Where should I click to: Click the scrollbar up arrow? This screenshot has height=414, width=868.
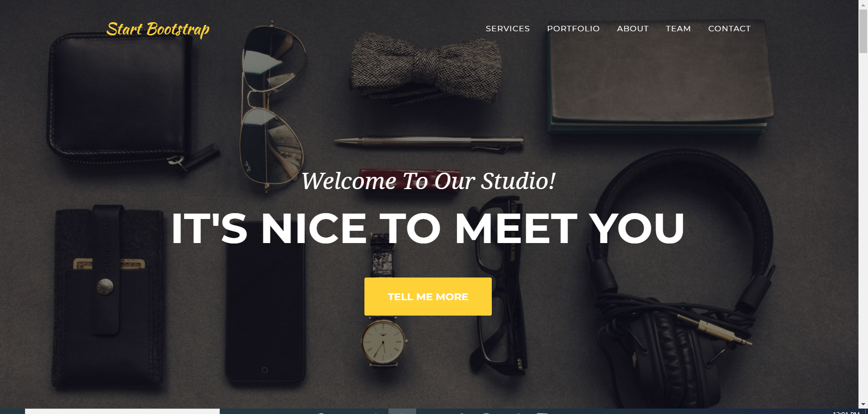point(863,4)
